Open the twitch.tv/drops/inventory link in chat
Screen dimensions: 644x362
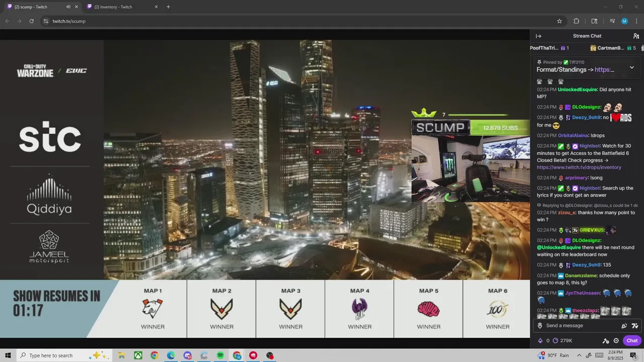[x=579, y=167]
